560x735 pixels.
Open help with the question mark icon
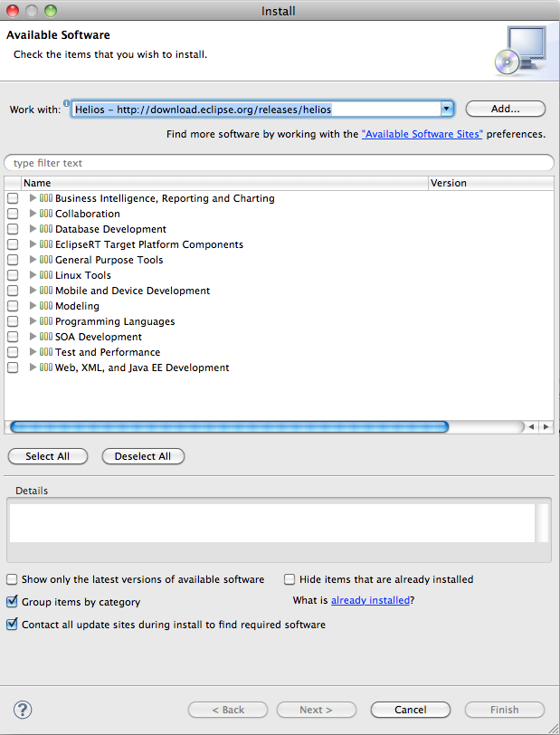[23, 710]
